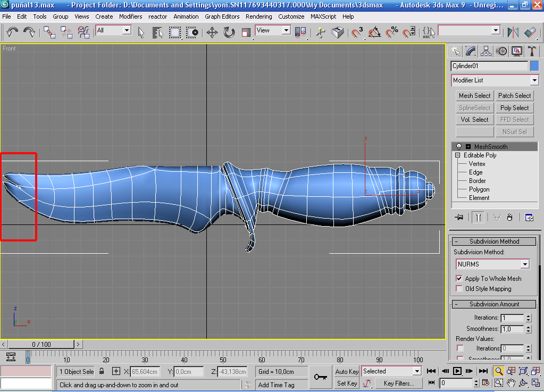Toggle Apply To Whole Mesh checkbox
544x392 pixels.
tap(459, 278)
